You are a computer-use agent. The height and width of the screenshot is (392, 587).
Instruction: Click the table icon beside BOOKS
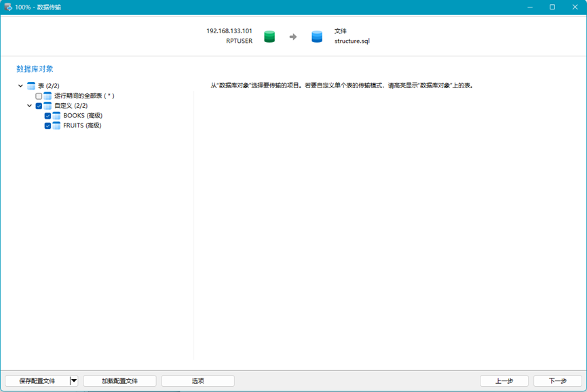[x=56, y=115]
